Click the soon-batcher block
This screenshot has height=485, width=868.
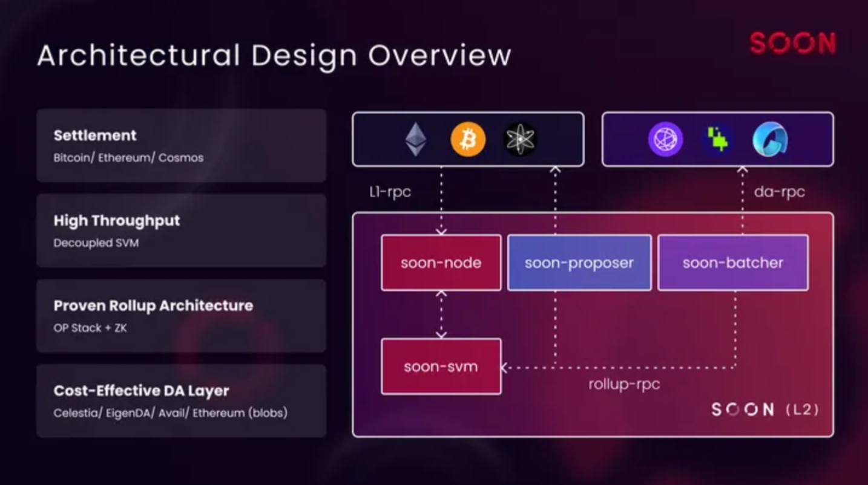tap(733, 262)
